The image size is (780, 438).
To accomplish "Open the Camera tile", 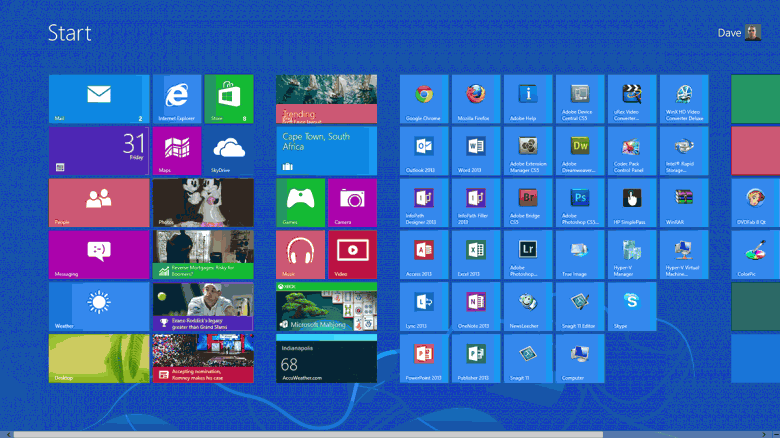I will (x=352, y=203).
